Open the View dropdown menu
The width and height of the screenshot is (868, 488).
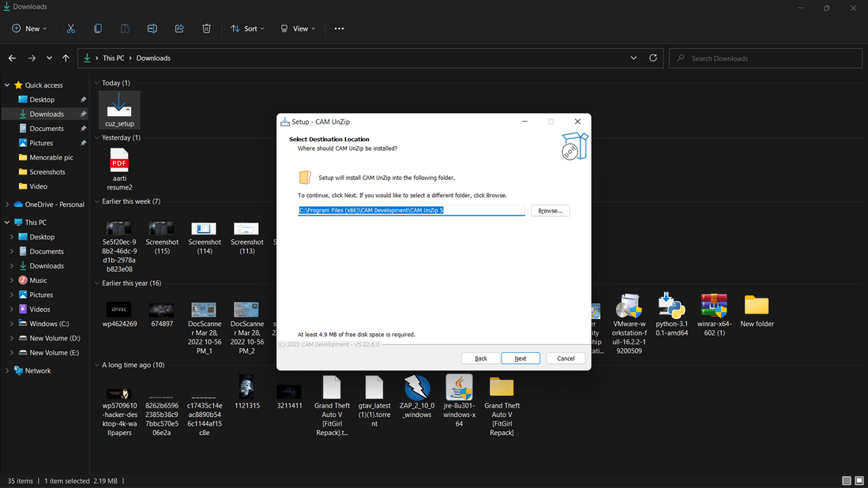pyautogui.click(x=298, y=28)
